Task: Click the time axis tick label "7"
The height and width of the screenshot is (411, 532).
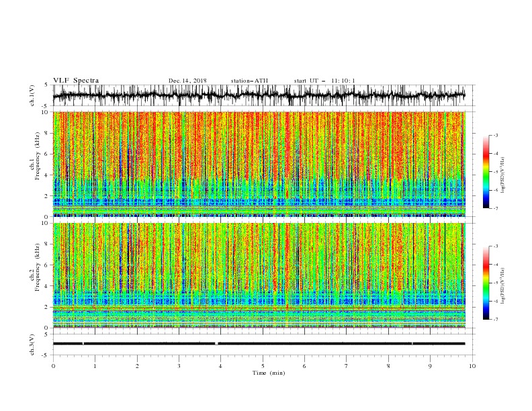Action: click(347, 366)
